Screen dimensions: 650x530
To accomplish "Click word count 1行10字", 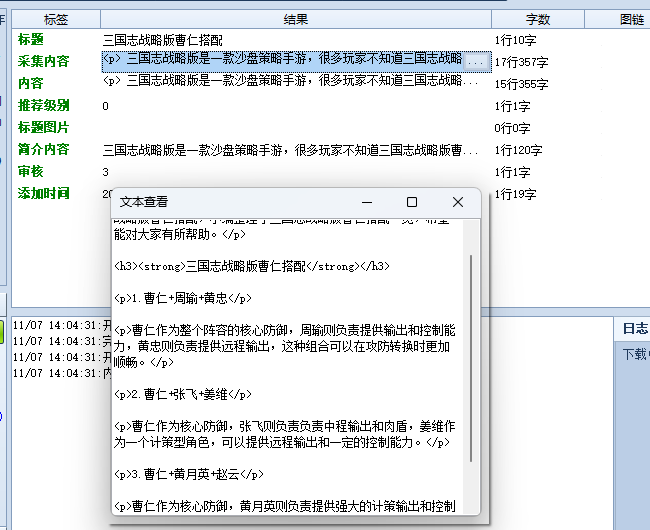I will pyautogui.click(x=515, y=40).
